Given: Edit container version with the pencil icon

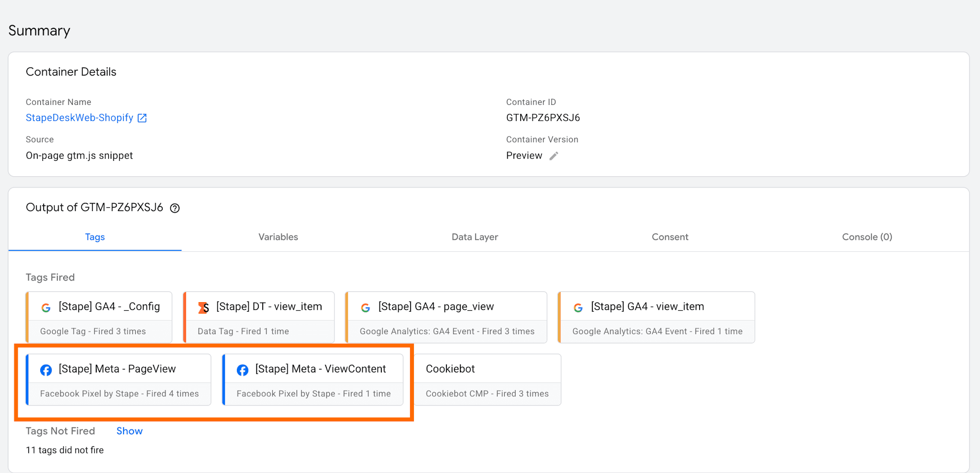Looking at the screenshot, I should [x=554, y=156].
